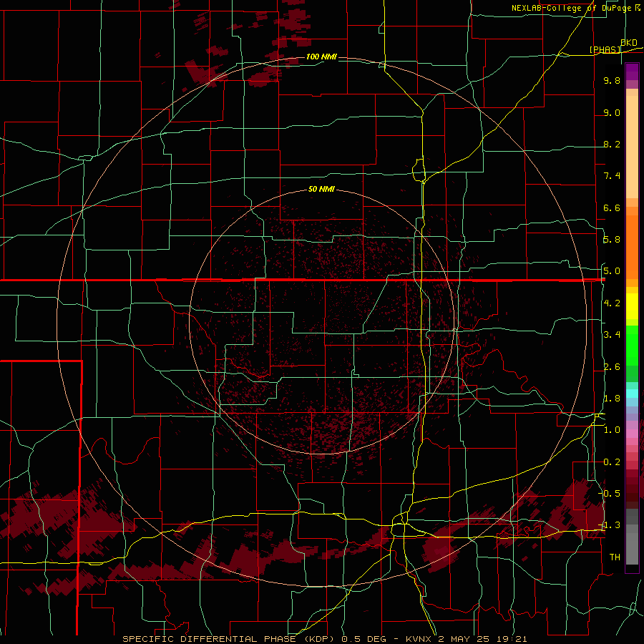Click the 6.6 value on the color scale
The image size is (644, 644).
[612, 208]
